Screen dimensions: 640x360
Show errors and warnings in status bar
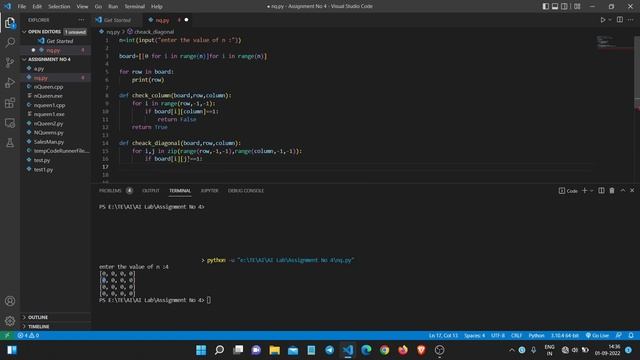pos(28,336)
